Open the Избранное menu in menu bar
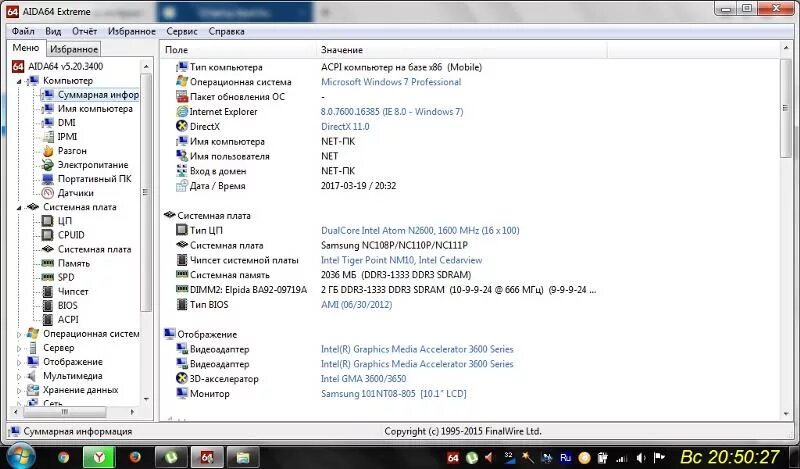Viewport: 800px width, 469px height. [x=132, y=31]
